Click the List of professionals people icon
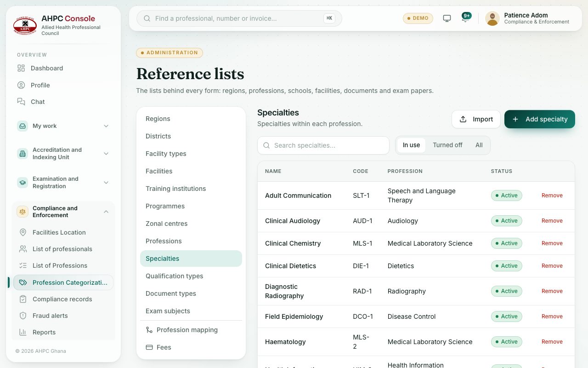This screenshot has height=368, width=588. tap(23, 249)
